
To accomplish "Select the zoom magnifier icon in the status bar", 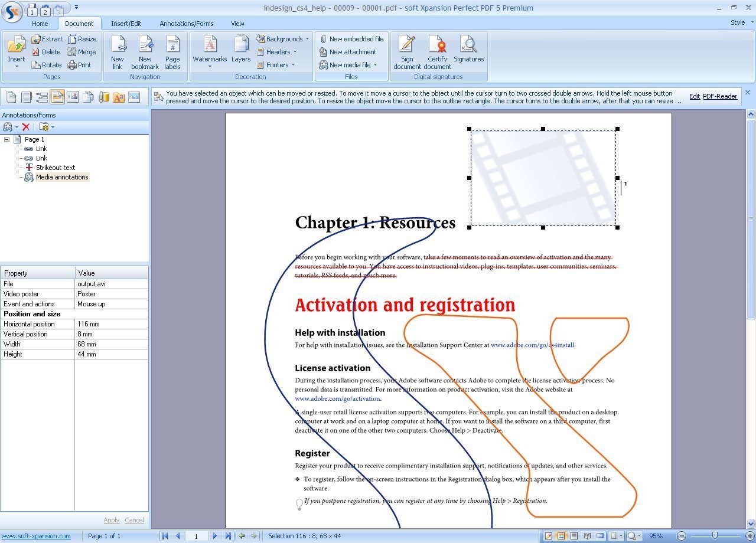I will [x=631, y=536].
